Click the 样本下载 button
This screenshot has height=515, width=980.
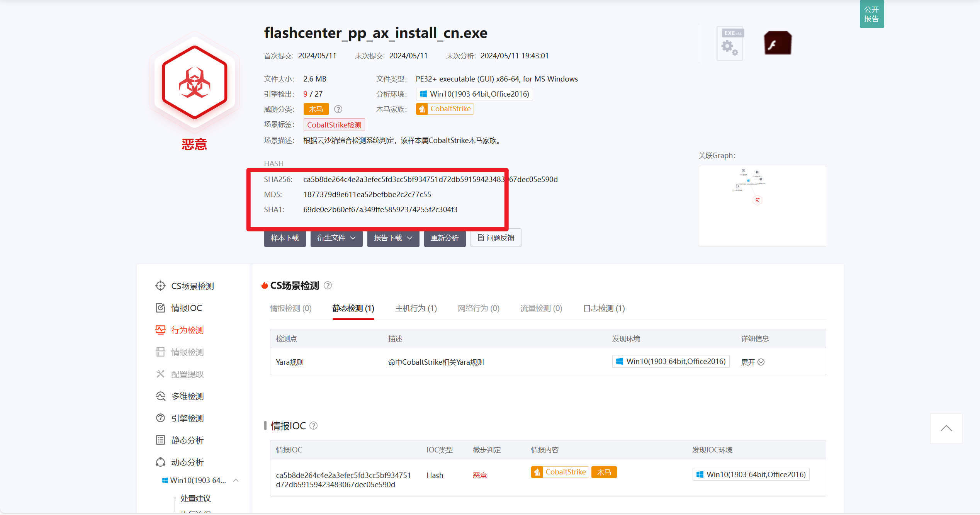[285, 238]
